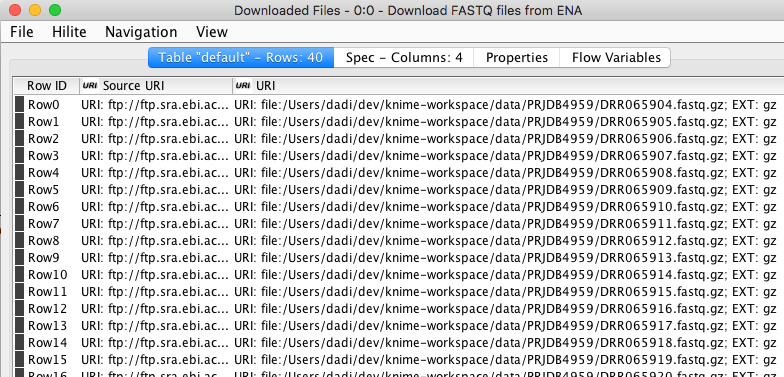Viewport: 784px width, 377px height.
Task: Click the Source URI cell in Row3
Action: 156,156
